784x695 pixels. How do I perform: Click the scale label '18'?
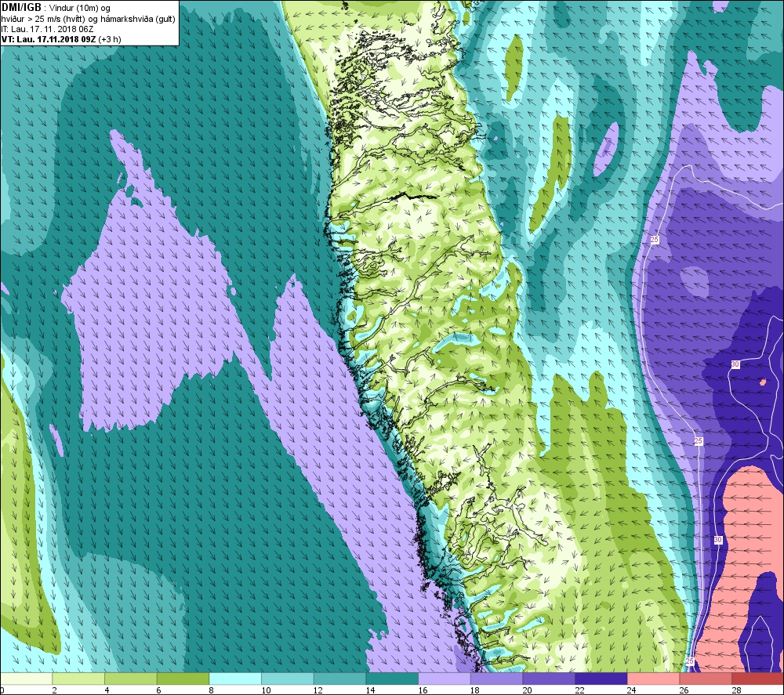[475, 690]
